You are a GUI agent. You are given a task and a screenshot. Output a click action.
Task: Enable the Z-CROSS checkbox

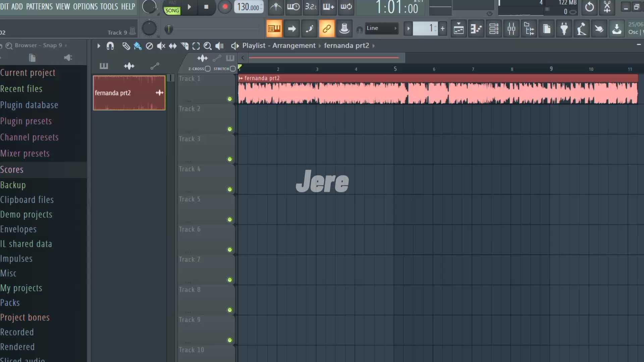(208, 69)
